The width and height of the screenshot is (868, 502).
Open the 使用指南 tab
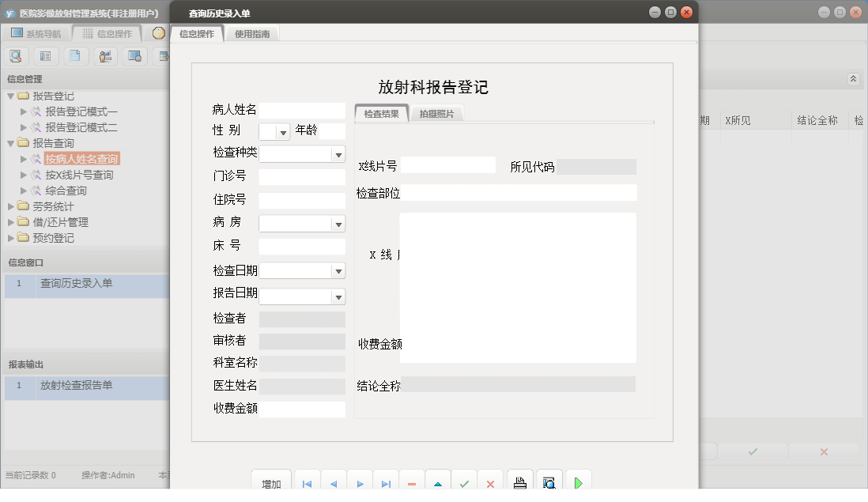(251, 33)
